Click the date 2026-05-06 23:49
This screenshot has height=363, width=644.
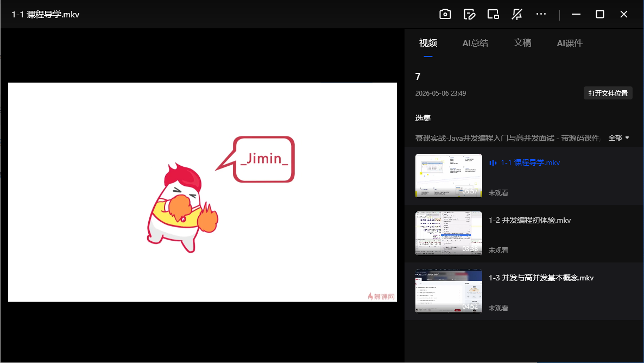tap(440, 93)
